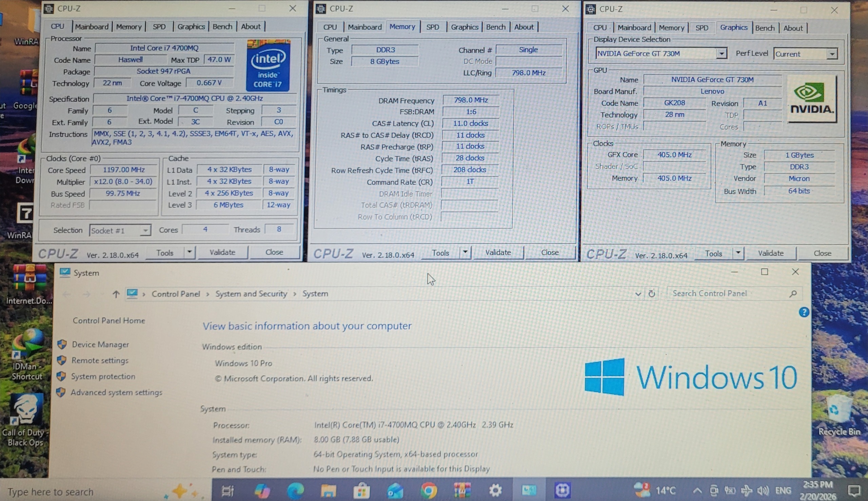Open Device Manager link
868x501 pixels.
coord(100,344)
